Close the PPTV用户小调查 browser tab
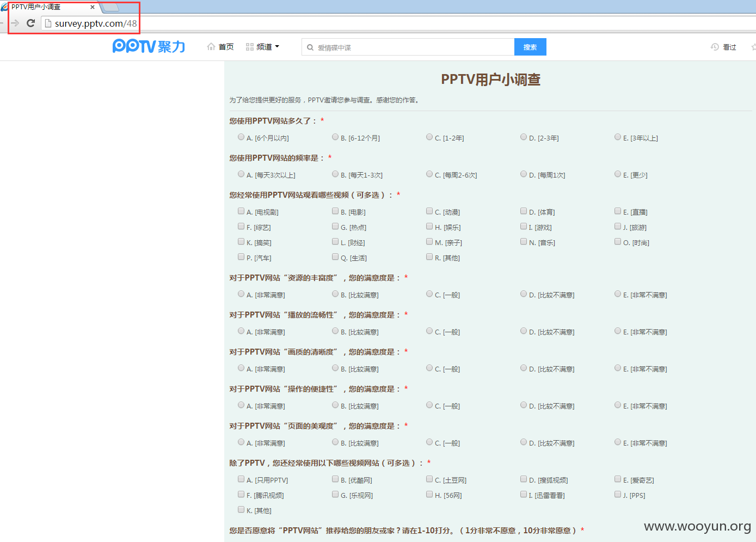The width and height of the screenshot is (756, 542). pyautogui.click(x=93, y=7)
